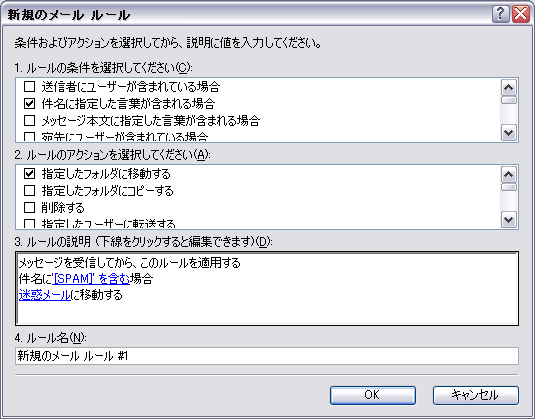Click the conditions list scrollbar thumb
The image size is (535, 419).
tap(509, 100)
